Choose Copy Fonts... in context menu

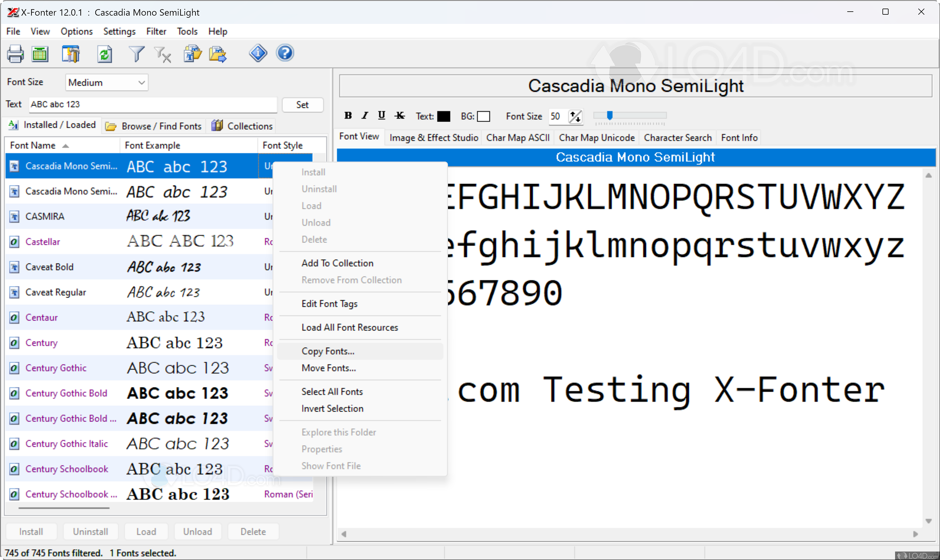click(x=360, y=351)
